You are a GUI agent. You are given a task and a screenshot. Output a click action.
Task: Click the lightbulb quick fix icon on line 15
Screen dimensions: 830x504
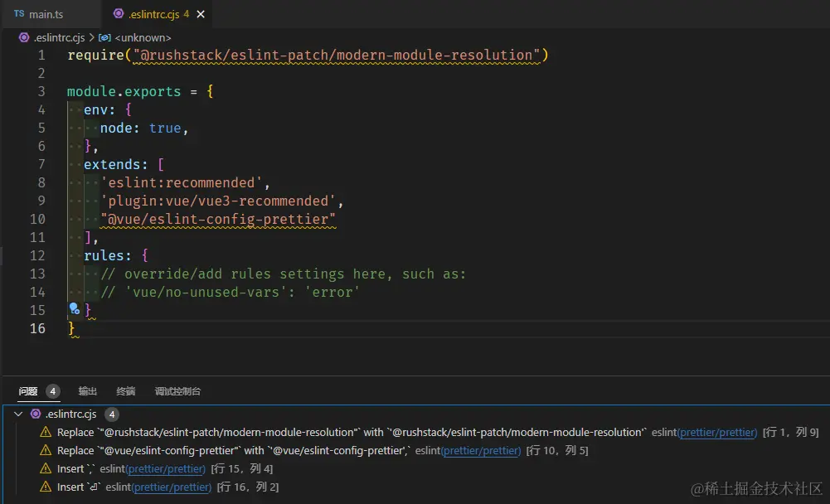point(75,308)
